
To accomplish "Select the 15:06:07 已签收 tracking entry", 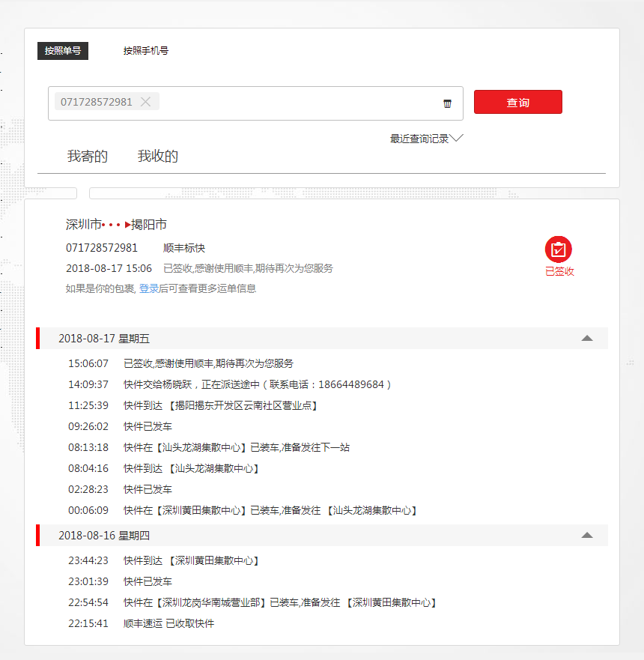I will coord(181,363).
